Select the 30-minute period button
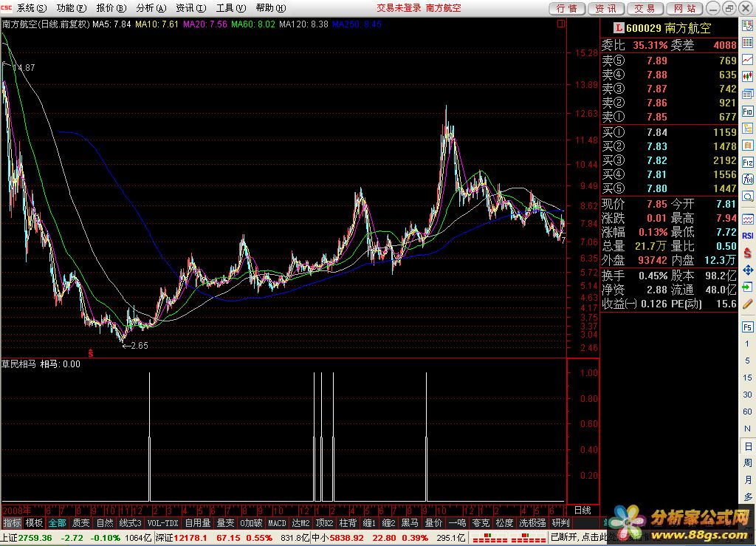Image resolution: width=756 pixels, height=546 pixels. [747, 395]
